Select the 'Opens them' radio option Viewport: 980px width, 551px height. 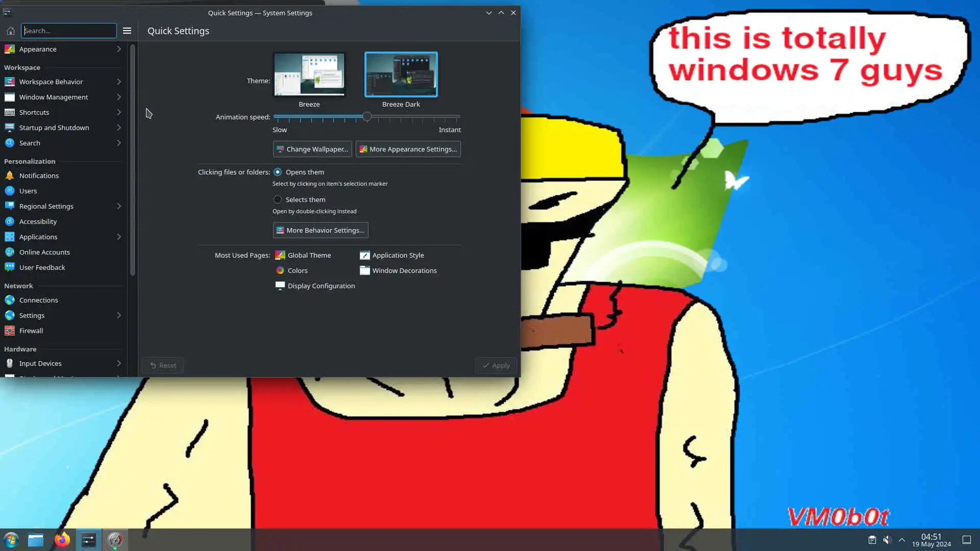278,172
